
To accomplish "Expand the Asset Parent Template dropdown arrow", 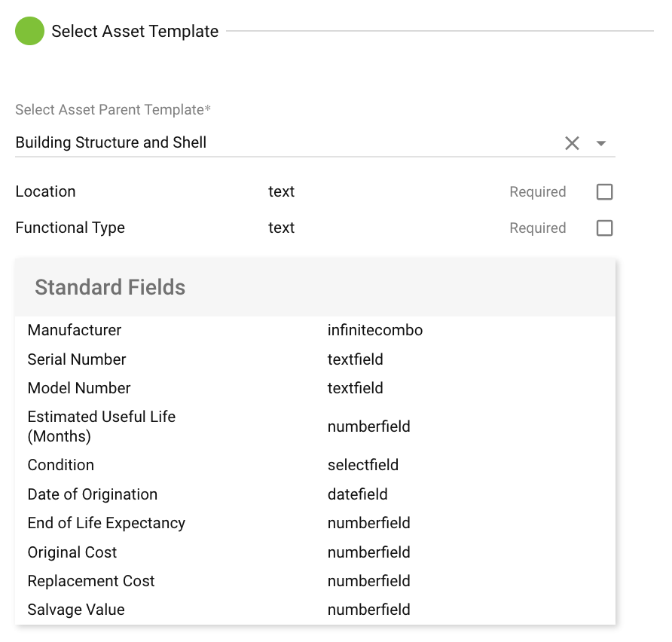I will tap(600, 143).
